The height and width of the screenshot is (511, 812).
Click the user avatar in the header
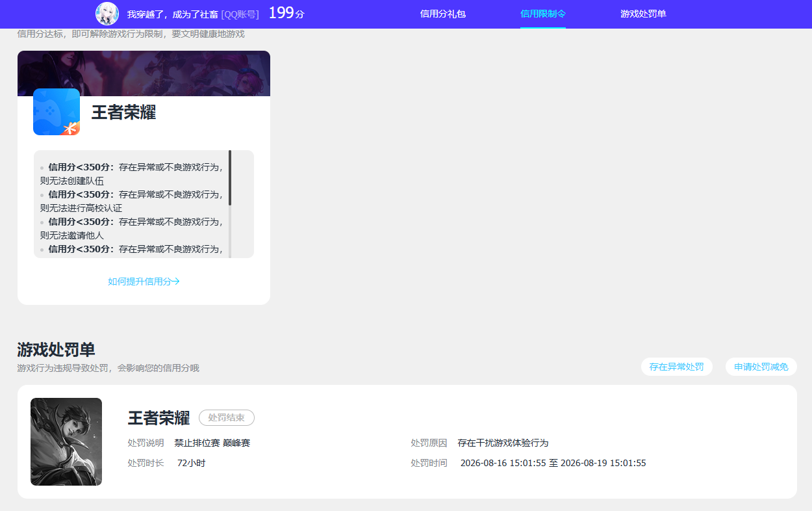[107, 14]
